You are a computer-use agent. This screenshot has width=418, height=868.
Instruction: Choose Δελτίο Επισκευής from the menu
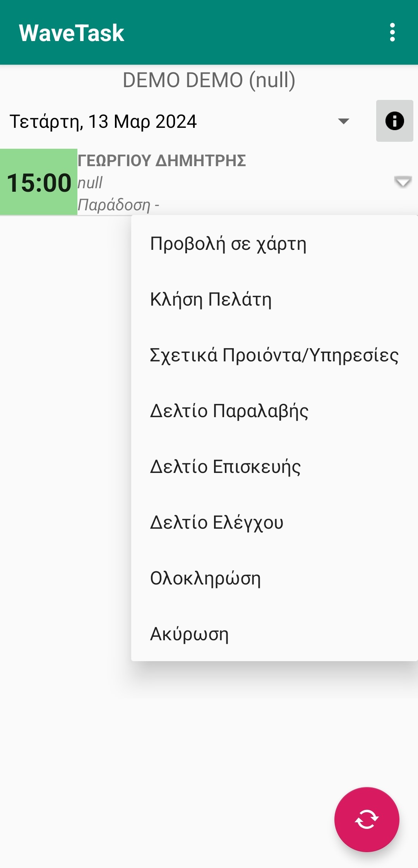point(225,467)
